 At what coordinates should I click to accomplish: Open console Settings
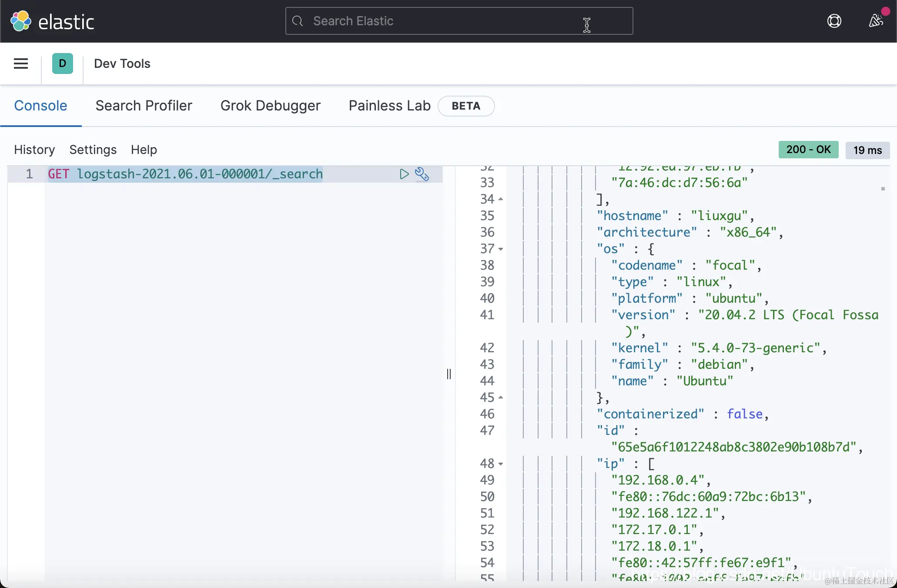[93, 150]
